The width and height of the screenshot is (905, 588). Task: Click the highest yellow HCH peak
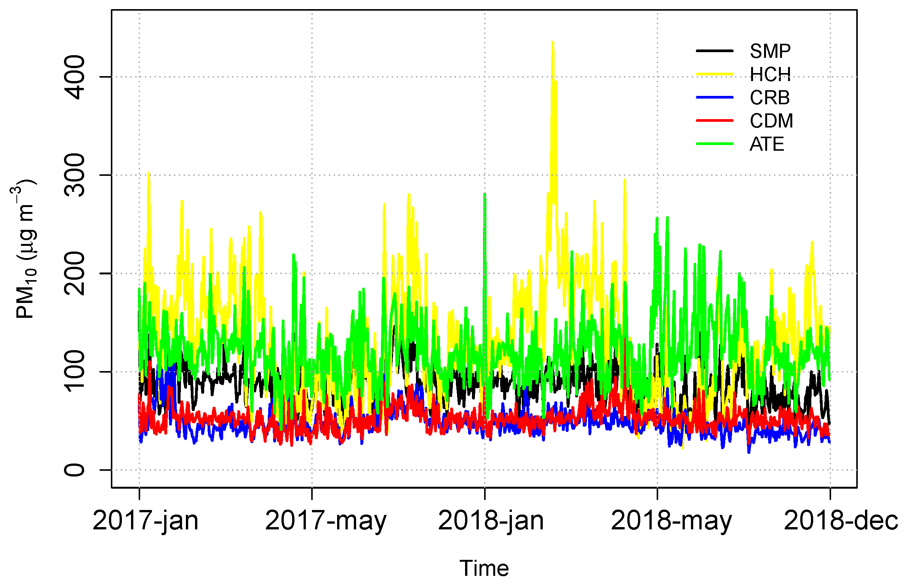553,43
